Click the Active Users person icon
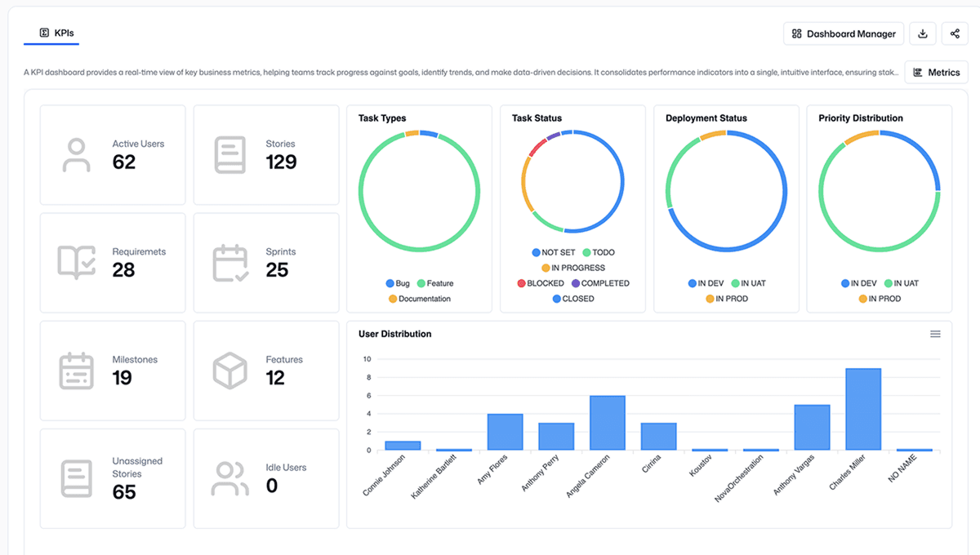The width and height of the screenshot is (980, 555). (76, 155)
